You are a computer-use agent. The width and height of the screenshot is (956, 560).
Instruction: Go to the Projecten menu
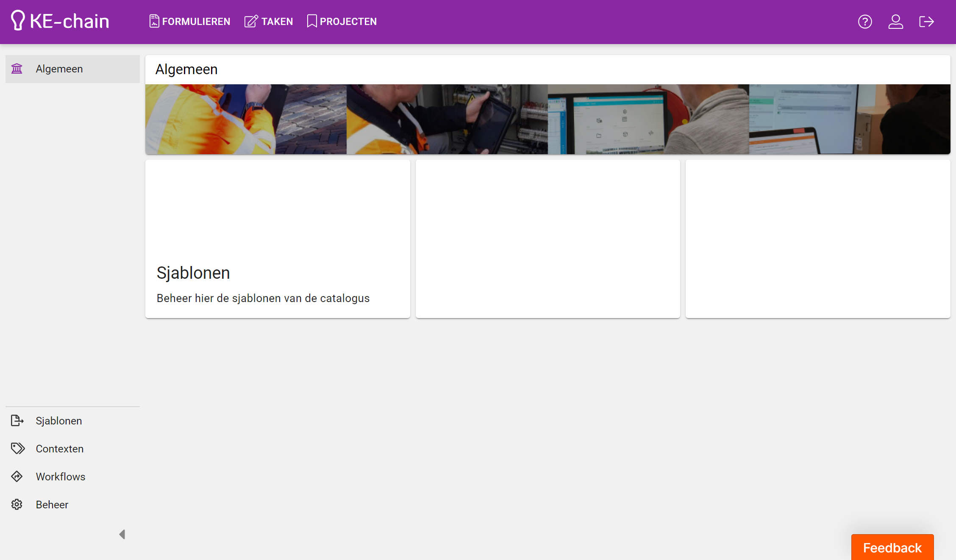(x=342, y=21)
